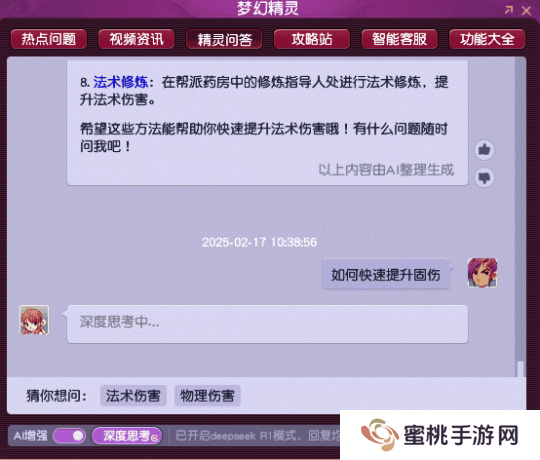Open the 智能客服 tab
Viewport: 540px width, 460px height.
coord(399,39)
